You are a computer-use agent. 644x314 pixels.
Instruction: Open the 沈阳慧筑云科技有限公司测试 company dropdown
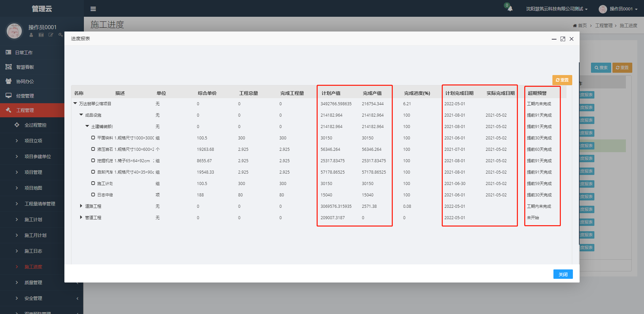pyautogui.click(x=557, y=9)
